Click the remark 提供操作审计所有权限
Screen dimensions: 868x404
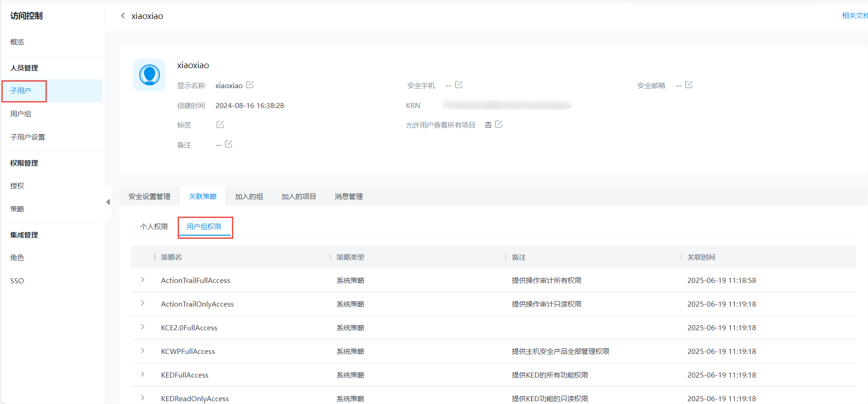coord(547,281)
